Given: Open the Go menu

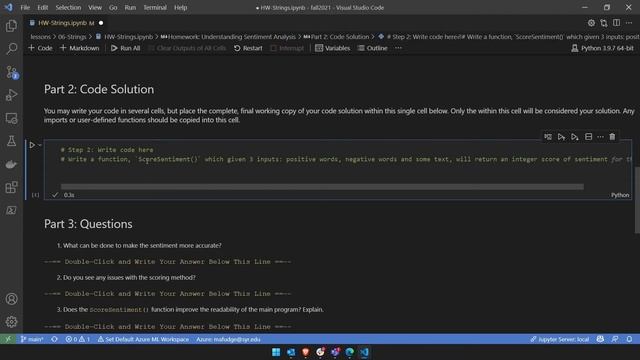Looking at the screenshot, I should point(113,7).
